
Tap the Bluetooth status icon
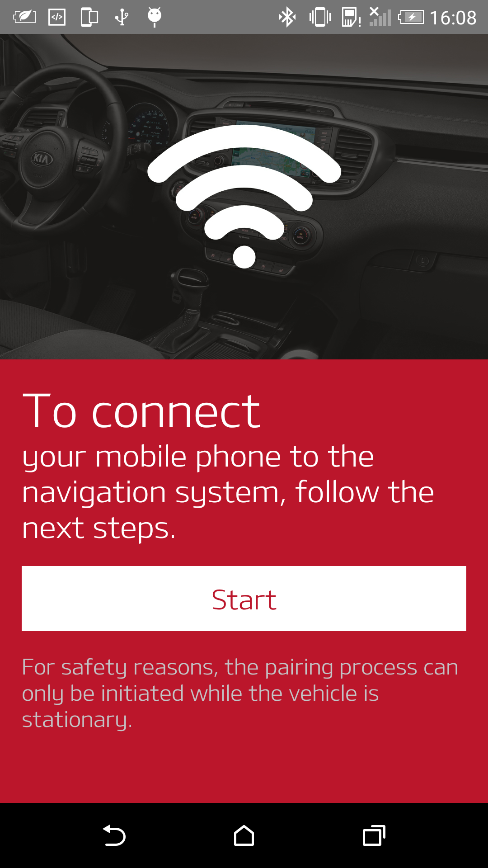click(287, 17)
